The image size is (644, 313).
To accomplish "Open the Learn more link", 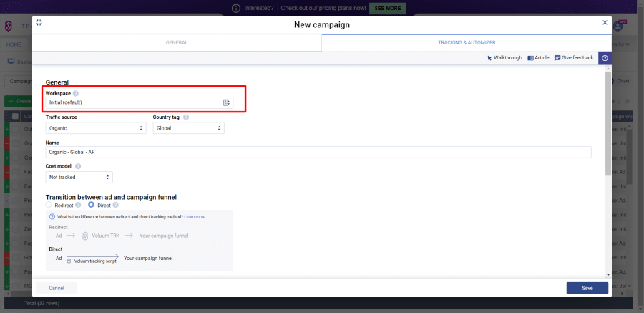I will click(195, 217).
